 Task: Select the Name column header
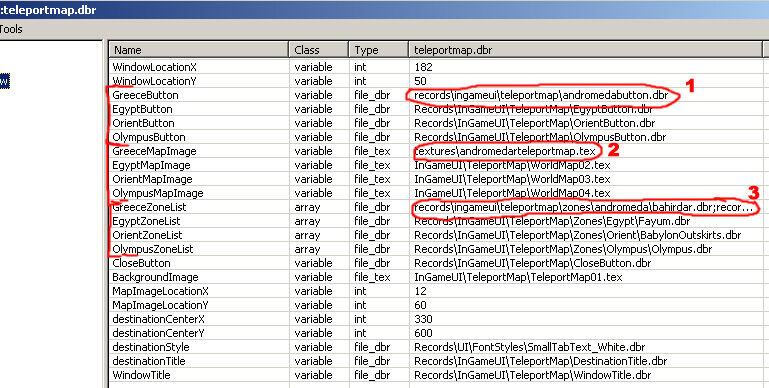point(199,50)
